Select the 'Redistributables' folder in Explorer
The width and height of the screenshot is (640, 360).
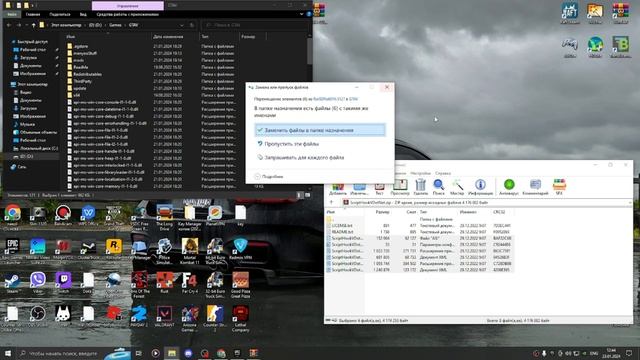pos(87,74)
